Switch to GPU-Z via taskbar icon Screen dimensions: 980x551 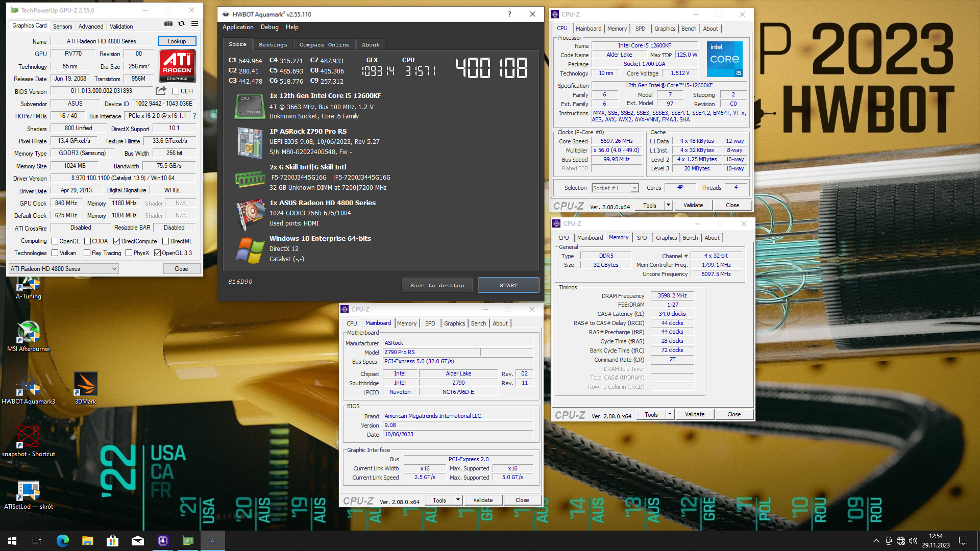pyautogui.click(x=187, y=541)
